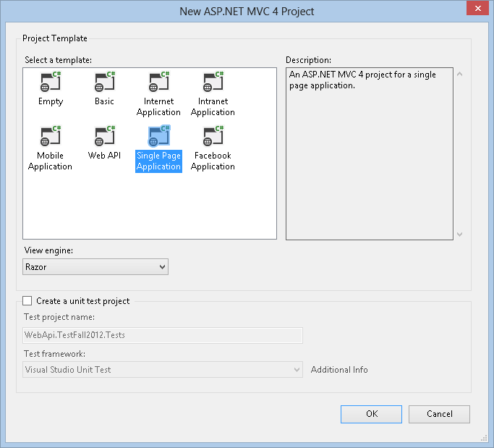Click the Single Page Application template icon
The height and width of the screenshot is (448, 494).
pyautogui.click(x=159, y=136)
